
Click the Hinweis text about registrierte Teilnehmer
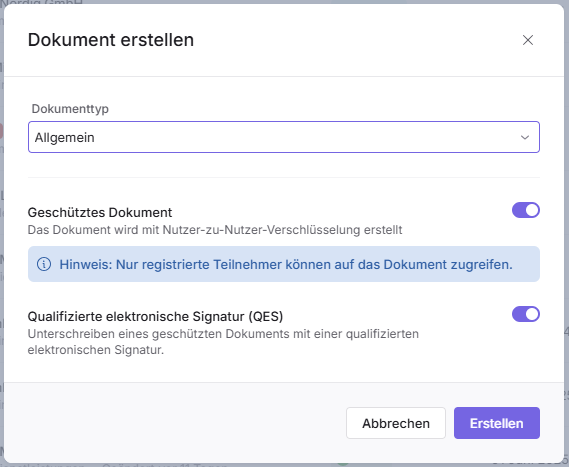coord(286,265)
